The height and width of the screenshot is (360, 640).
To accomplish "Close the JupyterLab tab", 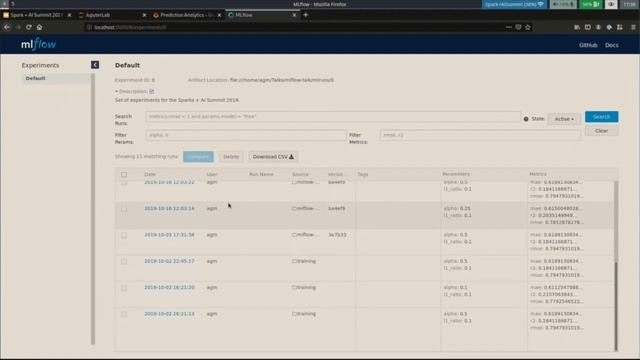I will tap(144, 15).
